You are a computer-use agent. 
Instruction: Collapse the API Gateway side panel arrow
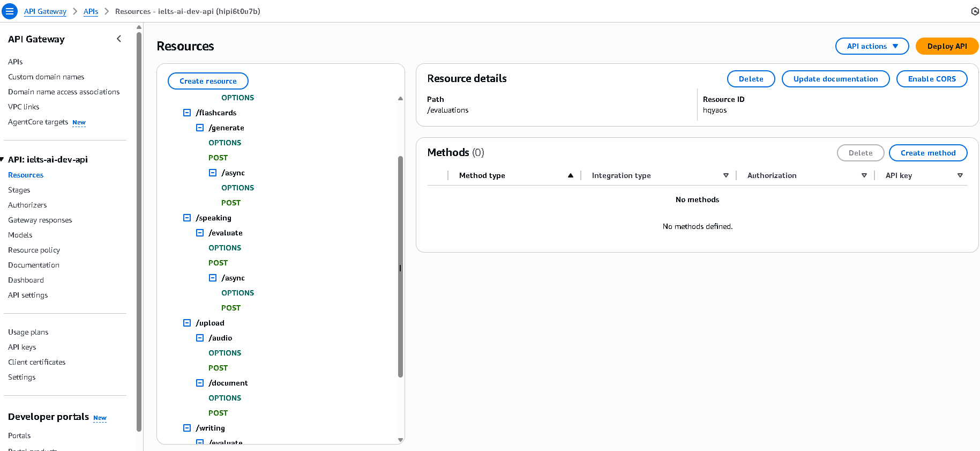[119, 39]
